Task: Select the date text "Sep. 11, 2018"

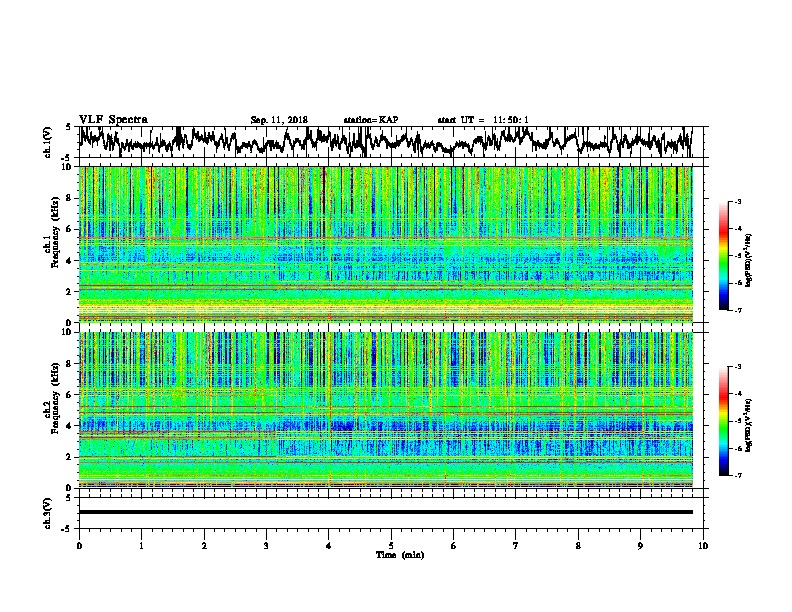Action: (x=279, y=120)
